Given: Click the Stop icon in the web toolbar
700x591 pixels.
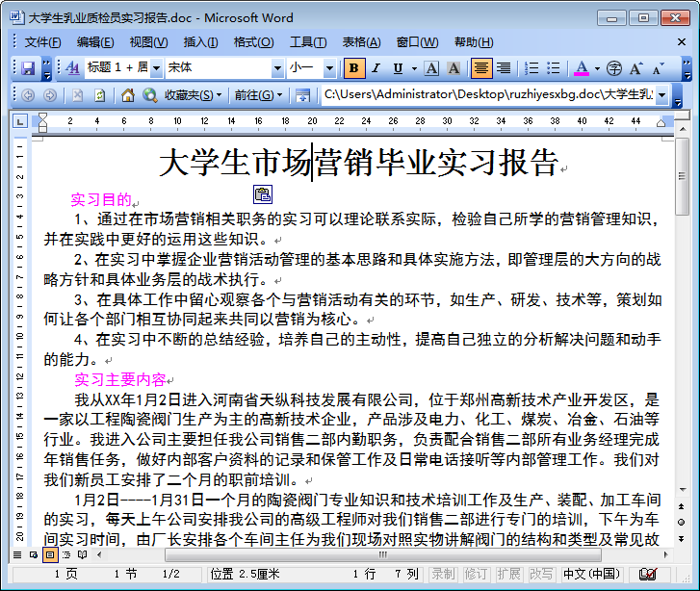Looking at the screenshot, I should [78, 95].
